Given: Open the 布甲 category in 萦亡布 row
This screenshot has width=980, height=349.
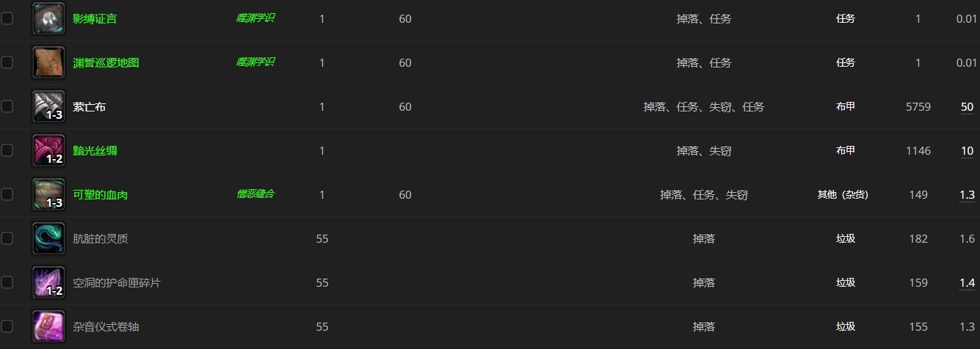Looking at the screenshot, I should [846, 107].
